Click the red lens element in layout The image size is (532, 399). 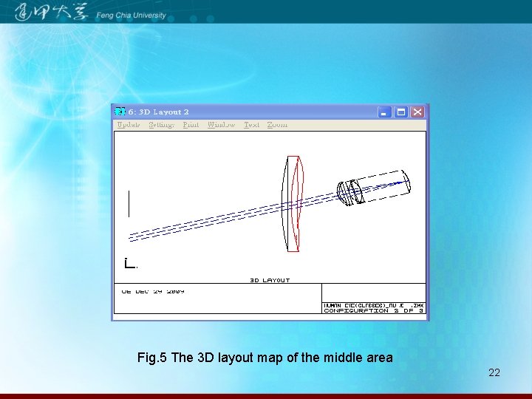[299, 204]
